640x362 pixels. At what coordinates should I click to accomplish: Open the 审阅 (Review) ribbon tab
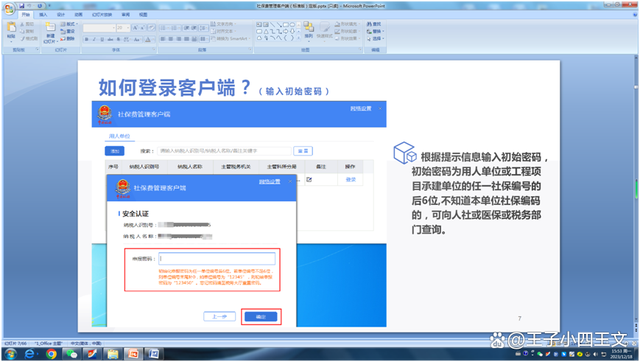click(x=126, y=15)
